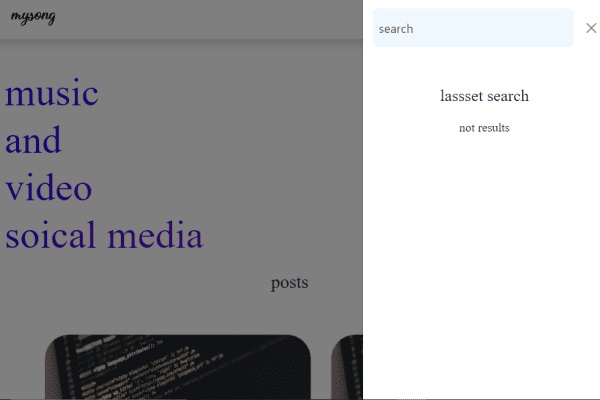
Task: Click the mysong logo
Action: (x=33, y=17)
